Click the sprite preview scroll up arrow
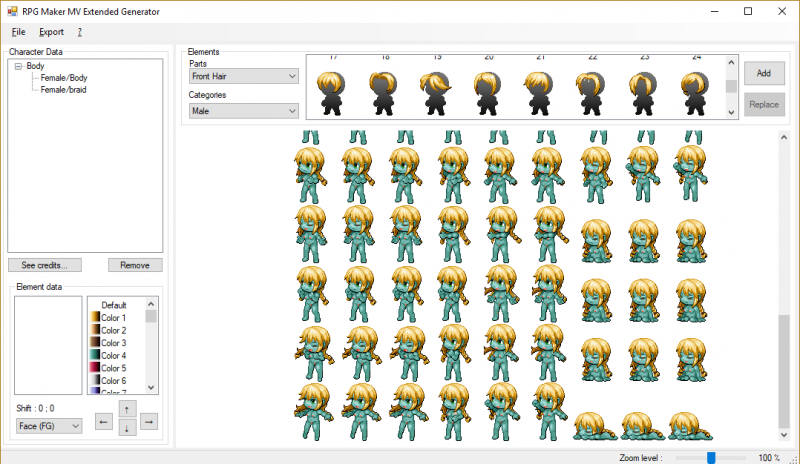 (784, 138)
